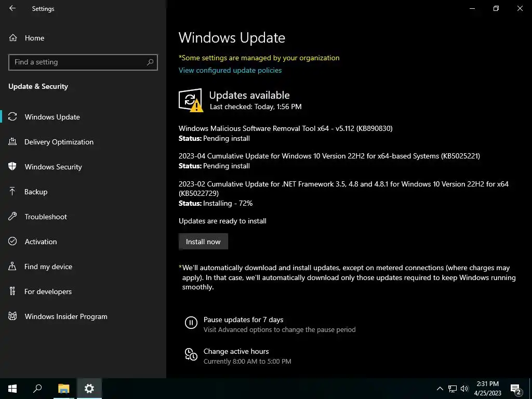Go back with the Settings back arrow
Screen dimensions: 532x399
(12, 8)
